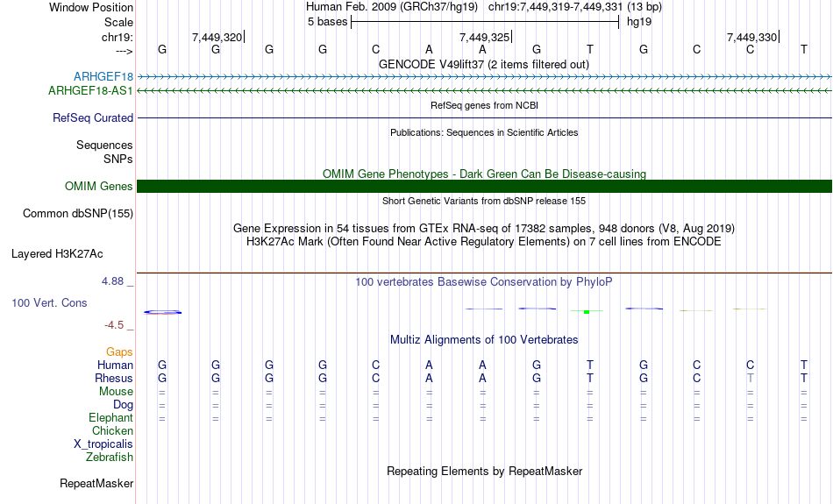The image size is (833, 504).
Task: Click the Layered H3K27Ac track label
Action: pyautogui.click(x=57, y=254)
